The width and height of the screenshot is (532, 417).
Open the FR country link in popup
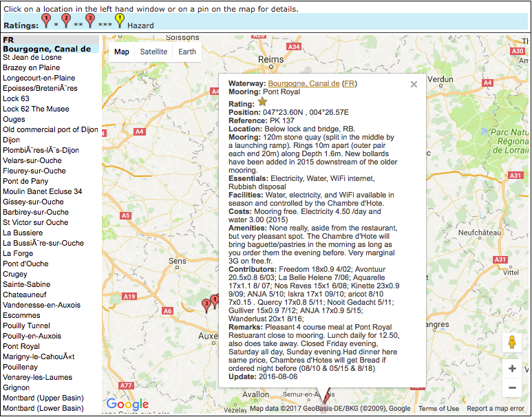349,83
